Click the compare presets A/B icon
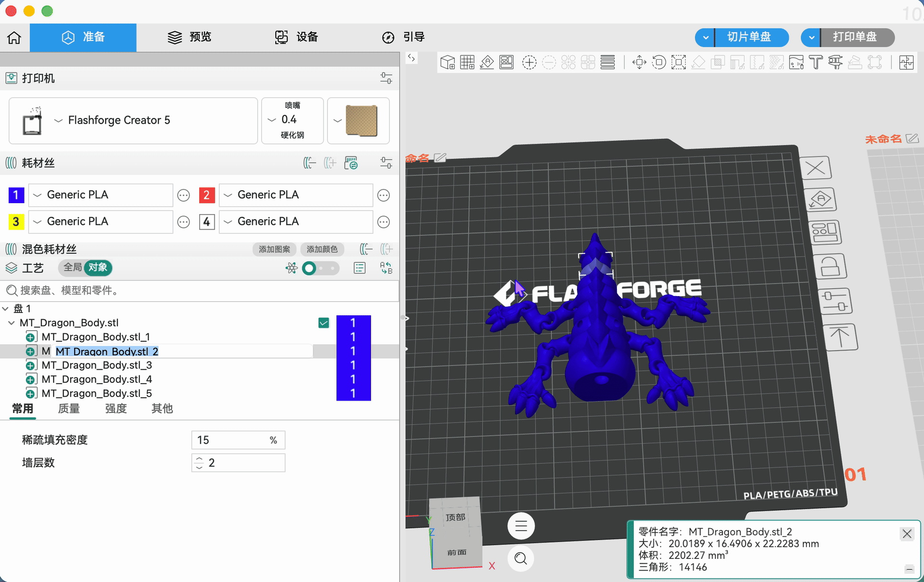 (x=386, y=268)
